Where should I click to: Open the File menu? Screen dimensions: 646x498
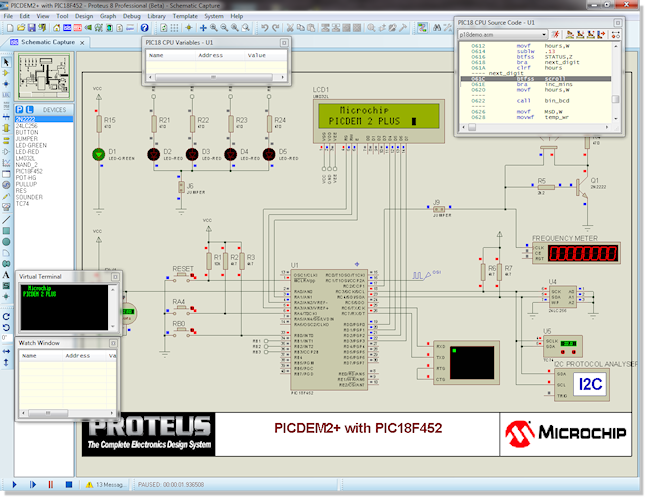pos(8,16)
